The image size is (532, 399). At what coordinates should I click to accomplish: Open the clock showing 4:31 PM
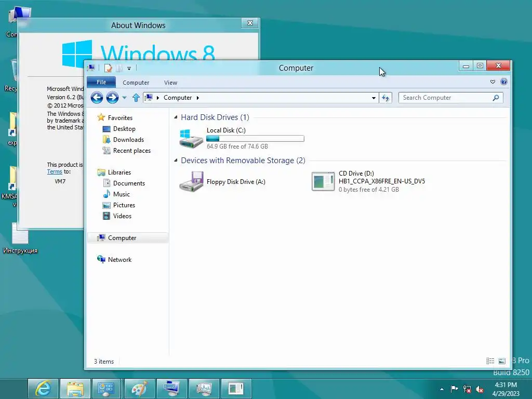tap(506, 389)
